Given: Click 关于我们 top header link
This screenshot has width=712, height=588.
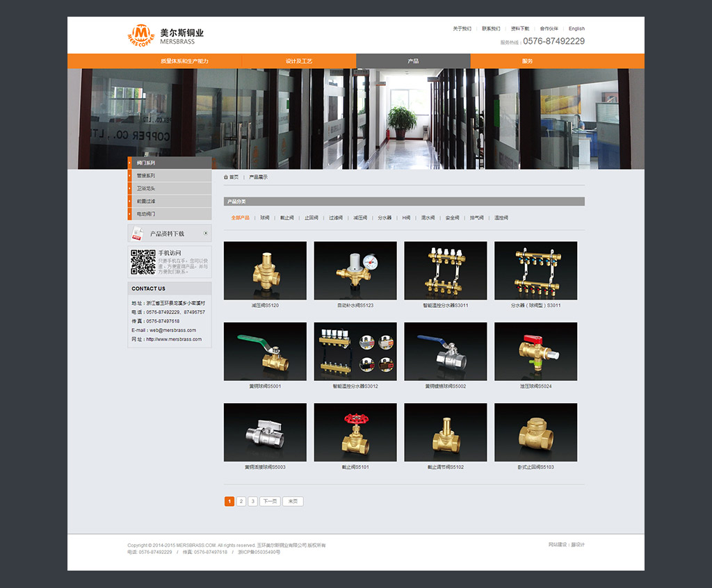Looking at the screenshot, I should (462, 28).
